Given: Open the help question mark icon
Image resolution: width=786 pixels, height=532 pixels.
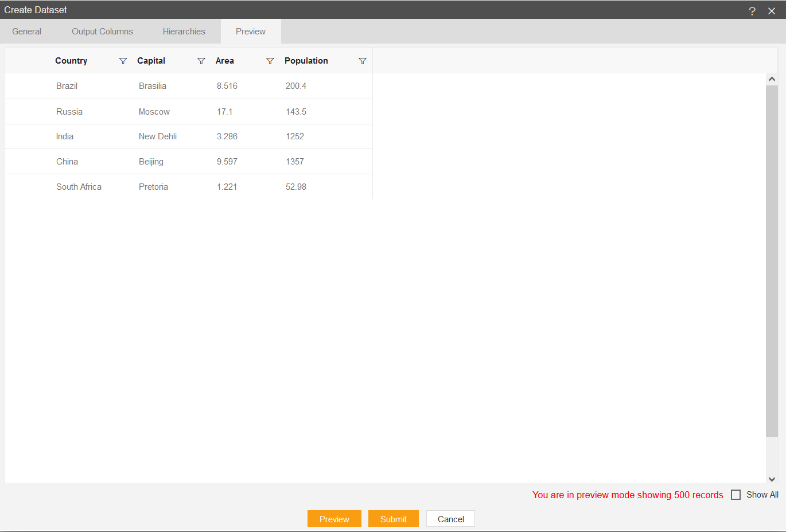Looking at the screenshot, I should coord(752,11).
